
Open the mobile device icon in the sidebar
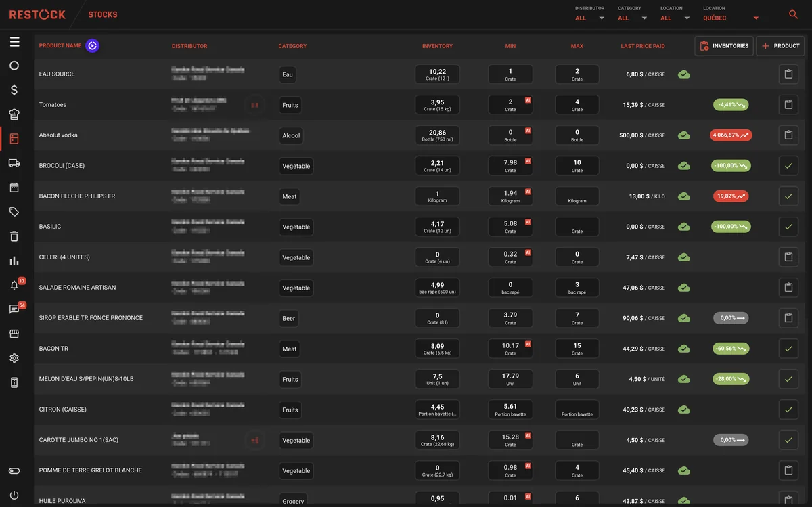tap(14, 382)
